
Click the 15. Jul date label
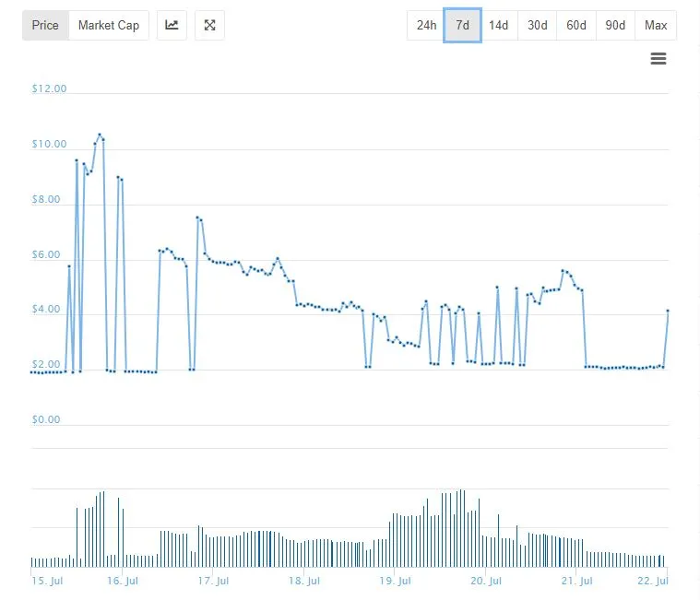coord(47,581)
